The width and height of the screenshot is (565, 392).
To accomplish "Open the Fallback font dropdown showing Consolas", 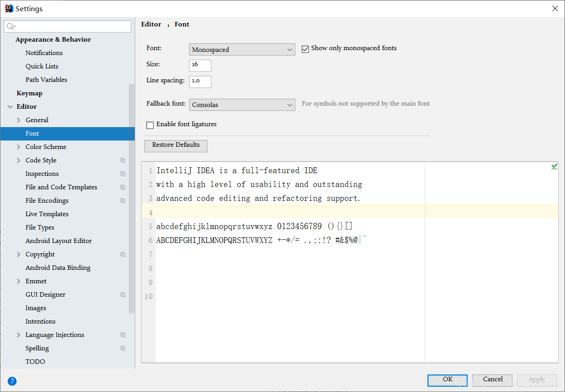I will click(242, 105).
